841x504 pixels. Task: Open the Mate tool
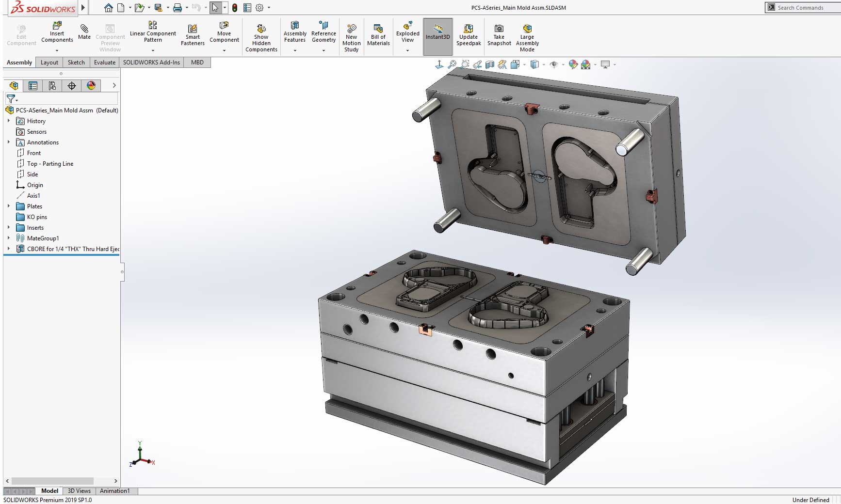[84, 34]
